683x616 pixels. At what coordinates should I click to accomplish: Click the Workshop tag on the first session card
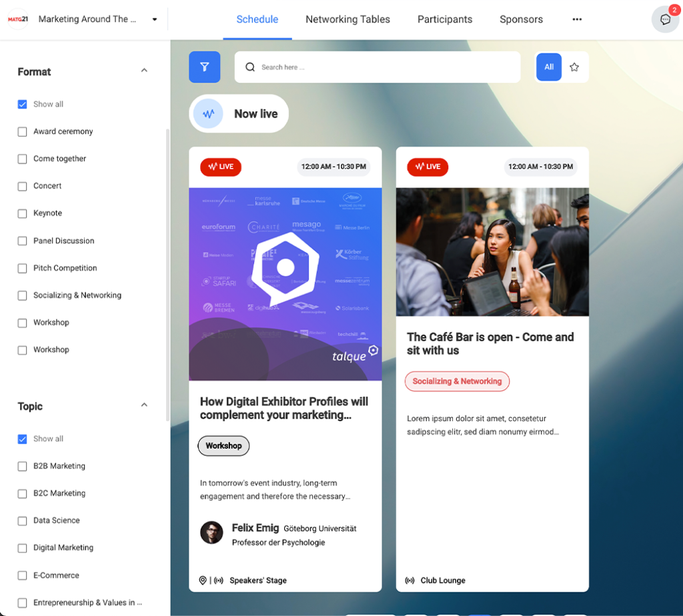pos(223,446)
